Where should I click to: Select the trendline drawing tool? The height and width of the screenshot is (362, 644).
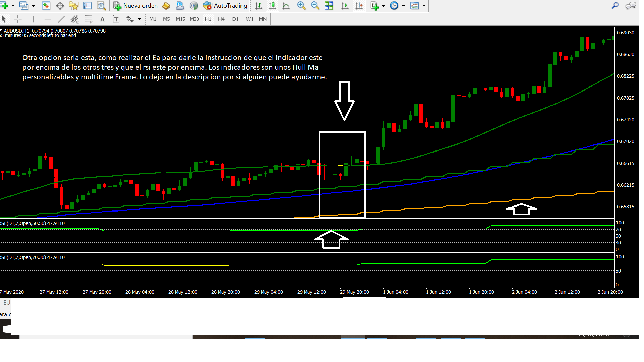tap(61, 19)
